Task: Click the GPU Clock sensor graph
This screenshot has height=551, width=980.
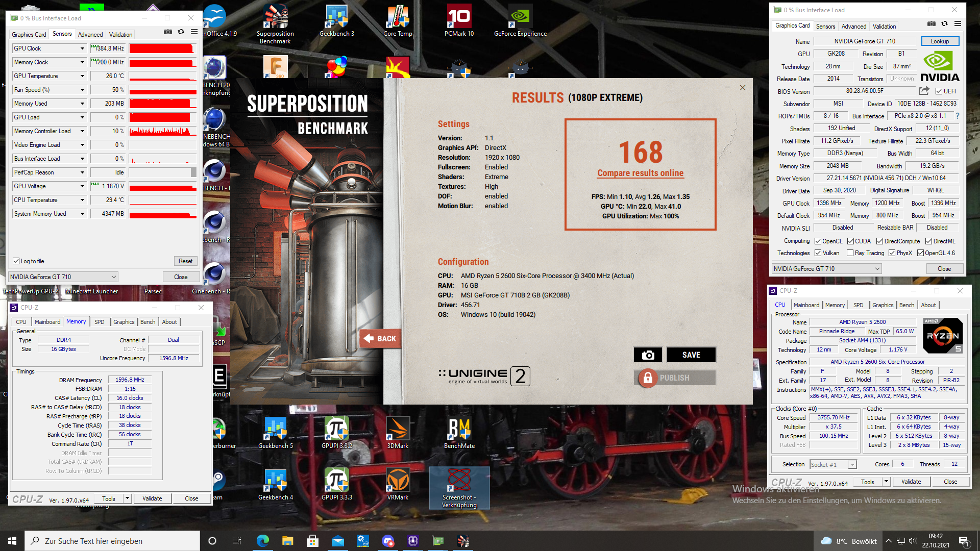Action: pos(163,48)
